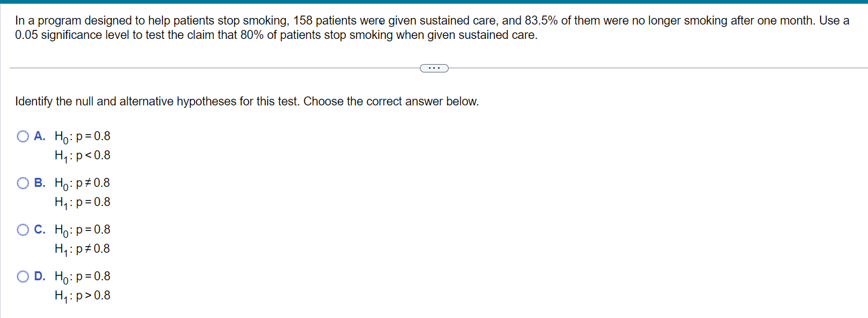Click the bold letter B label
This screenshot has width=868, height=318.
[x=40, y=183]
